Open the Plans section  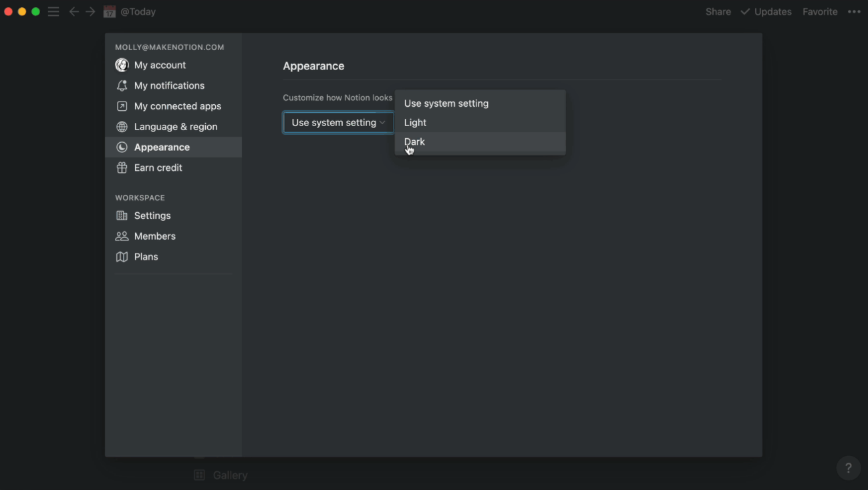[174, 257]
